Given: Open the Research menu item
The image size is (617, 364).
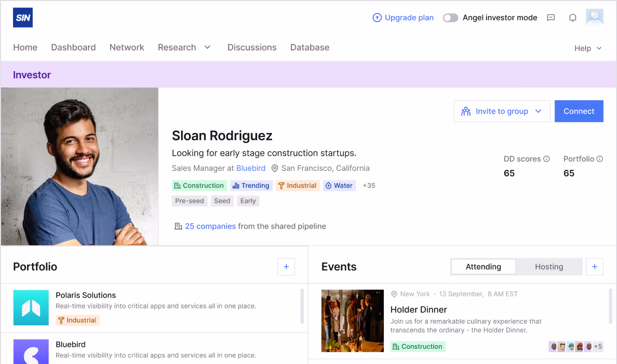Looking at the screenshot, I should [177, 47].
